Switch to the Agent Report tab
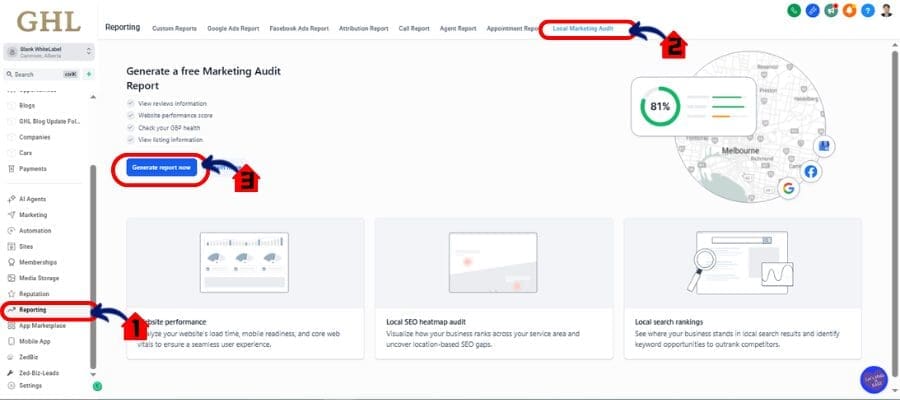The image size is (900, 400). pos(458,28)
